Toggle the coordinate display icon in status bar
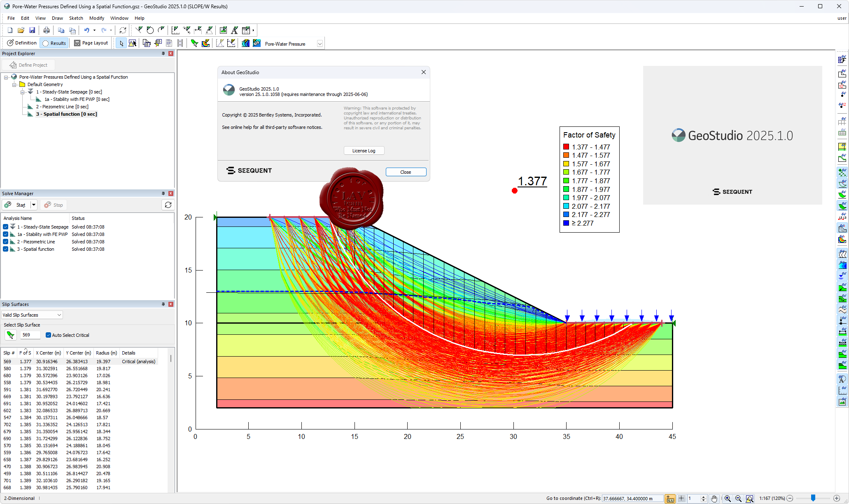 coord(670,499)
